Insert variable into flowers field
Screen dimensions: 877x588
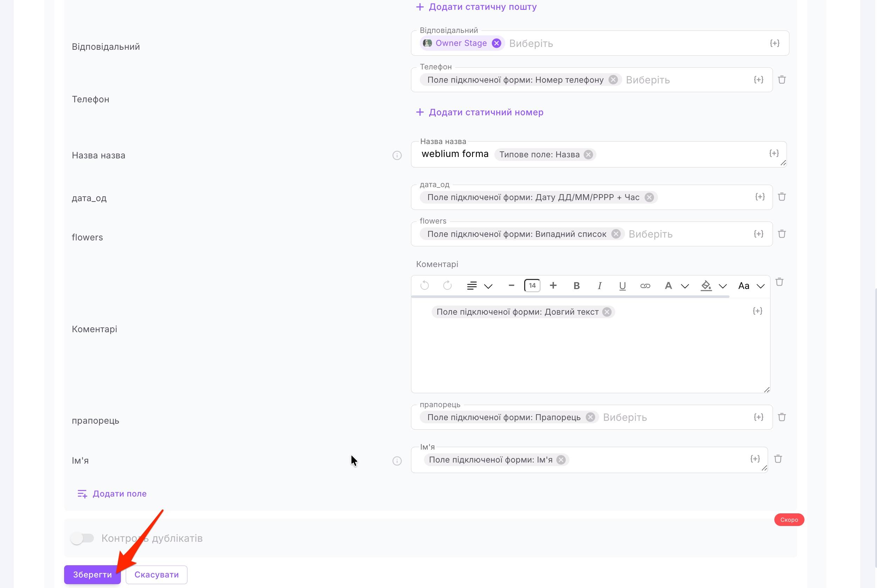click(x=759, y=234)
